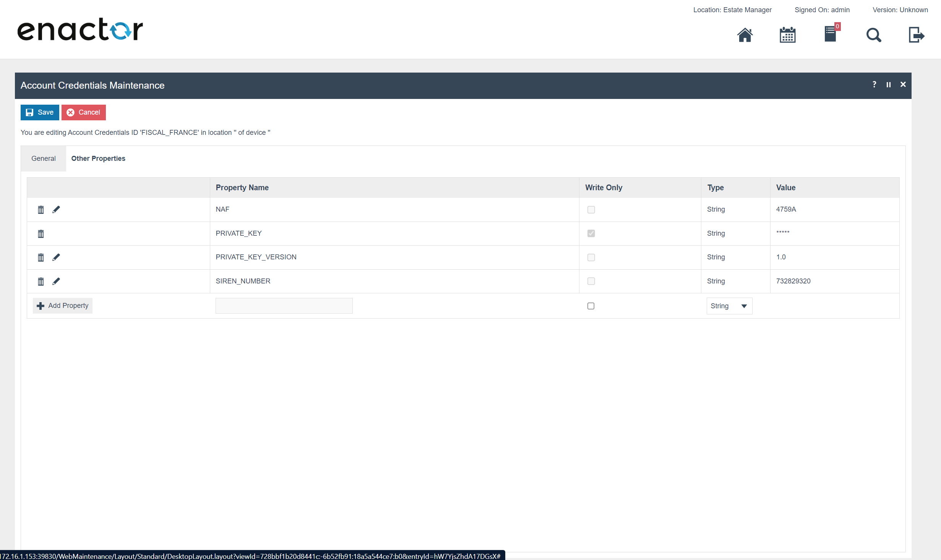The width and height of the screenshot is (941, 560).
Task: Toggle Write Only for SIREN_NUMBER
Action: pyautogui.click(x=591, y=281)
